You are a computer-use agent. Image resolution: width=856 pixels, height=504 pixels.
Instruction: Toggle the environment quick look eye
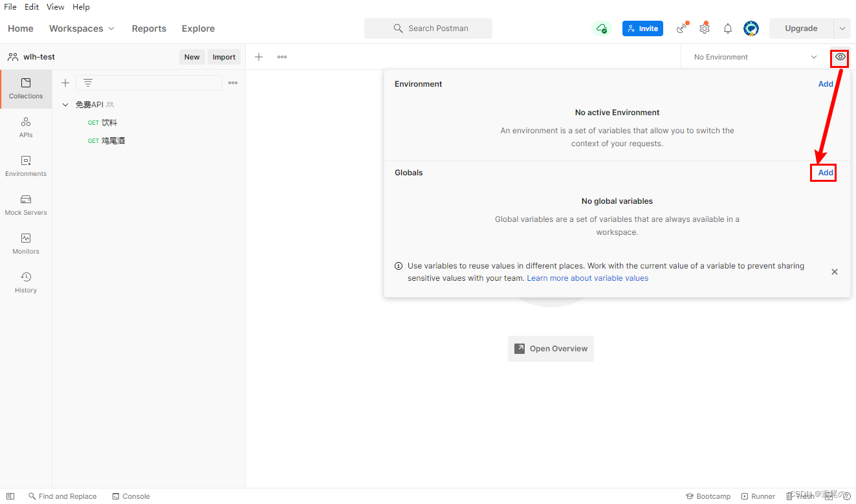pos(840,58)
